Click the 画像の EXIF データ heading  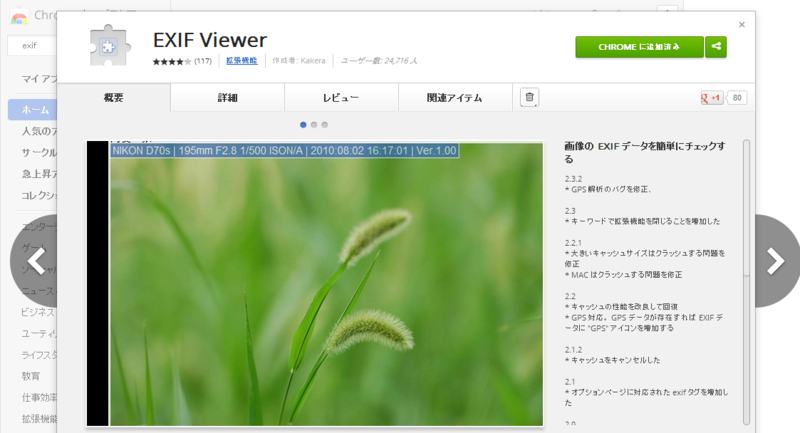click(x=645, y=152)
